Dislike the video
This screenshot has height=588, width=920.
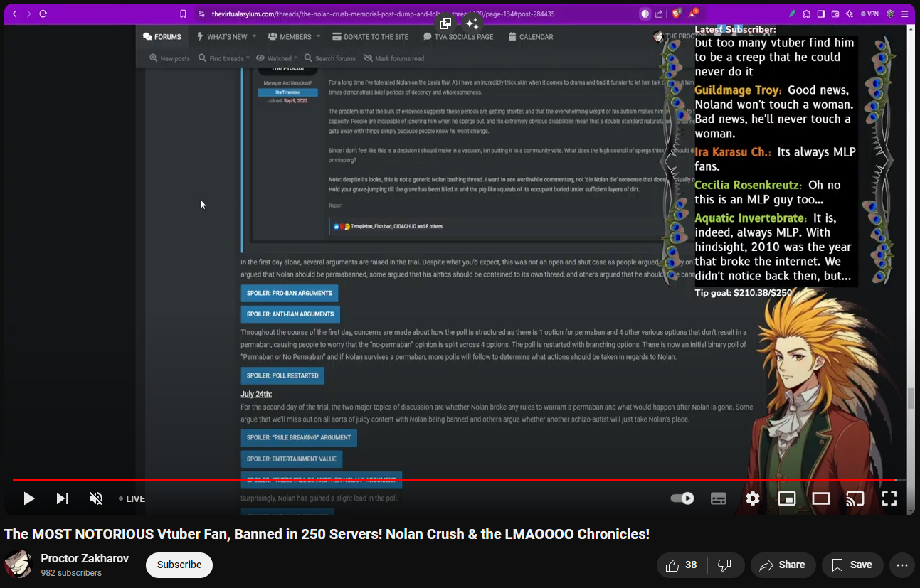[x=725, y=565]
